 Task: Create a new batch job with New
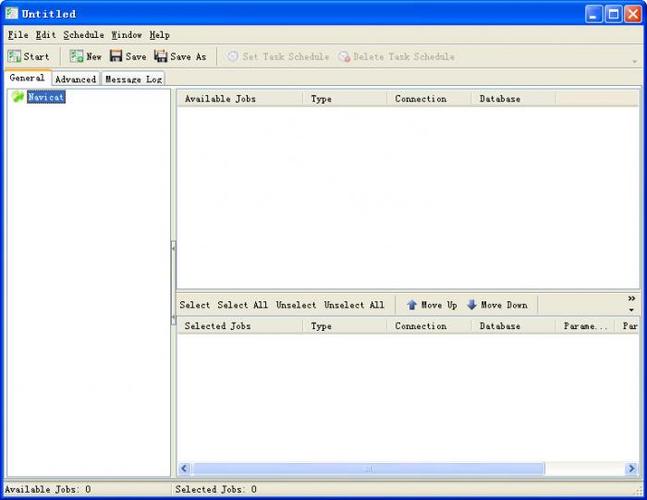85,57
